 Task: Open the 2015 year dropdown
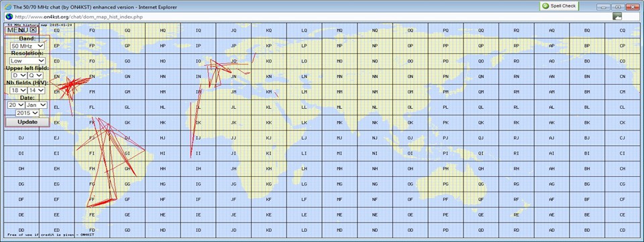[x=28, y=113]
